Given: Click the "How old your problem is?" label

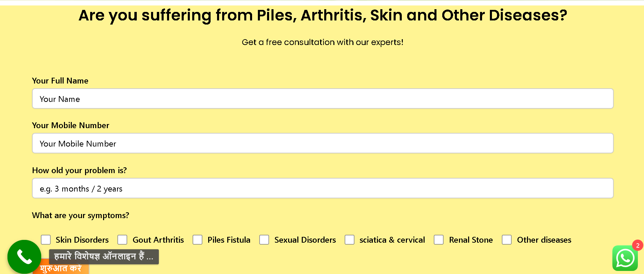Looking at the screenshot, I should click(x=79, y=170).
